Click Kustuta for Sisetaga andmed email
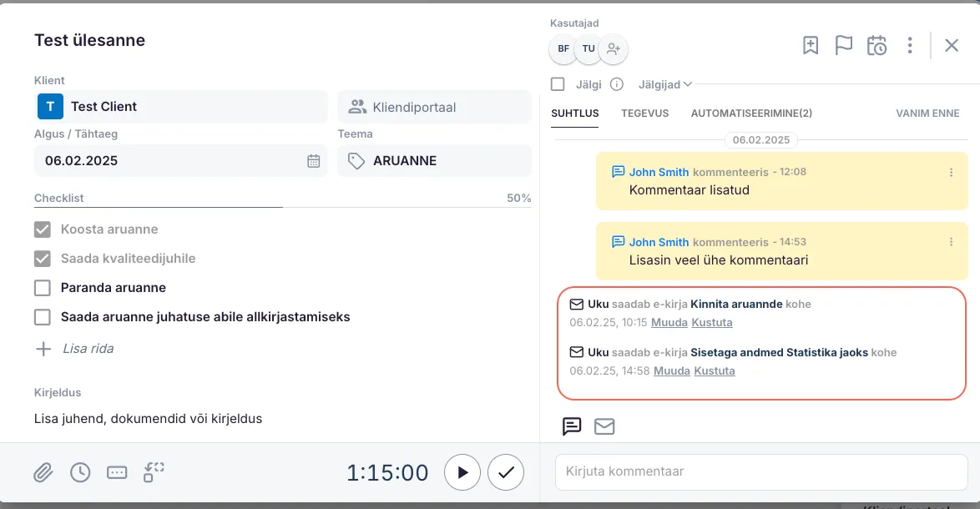The width and height of the screenshot is (980, 509). tap(715, 370)
